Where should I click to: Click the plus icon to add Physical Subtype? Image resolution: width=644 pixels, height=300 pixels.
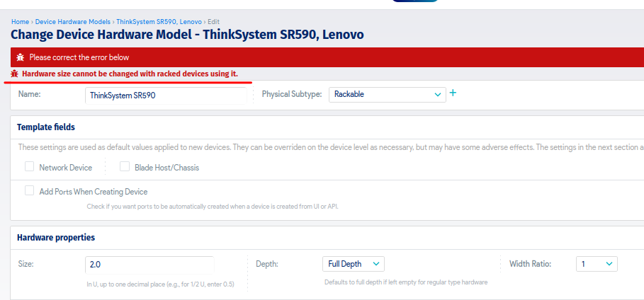(x=453, y=93)
